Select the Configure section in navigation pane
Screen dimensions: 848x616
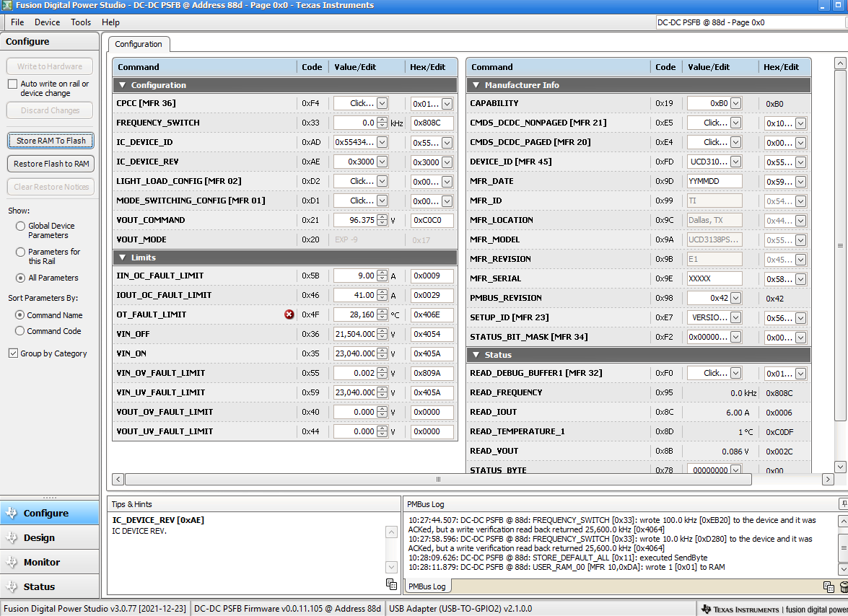tap(50, 513)
